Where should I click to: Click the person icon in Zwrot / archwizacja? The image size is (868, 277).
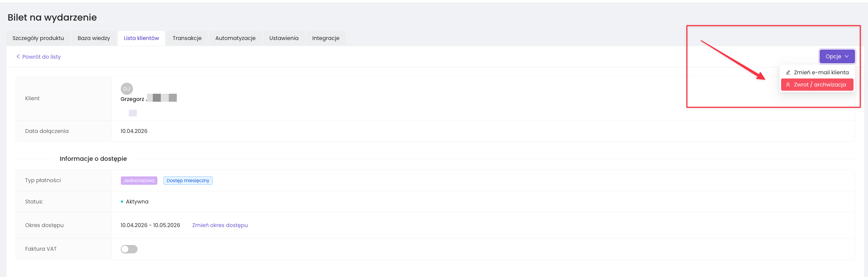tap(788, 85)
